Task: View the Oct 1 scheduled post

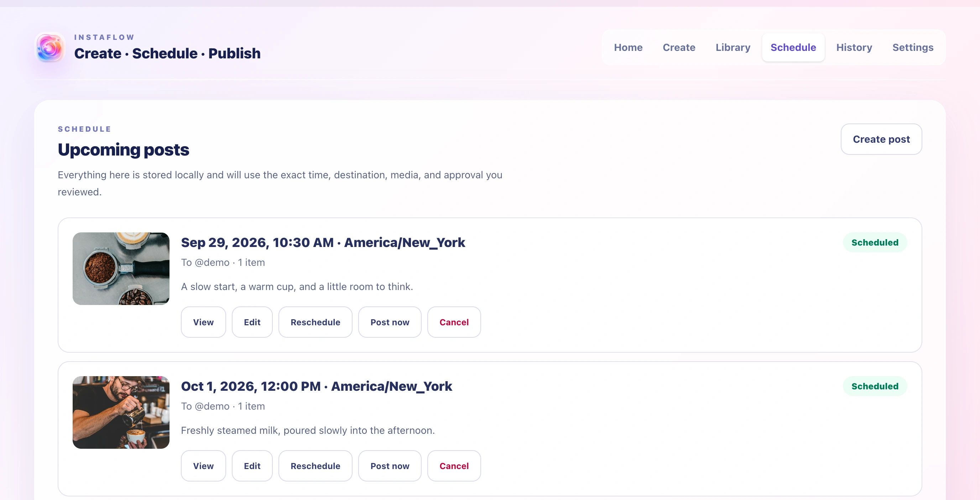Action: 203,466
